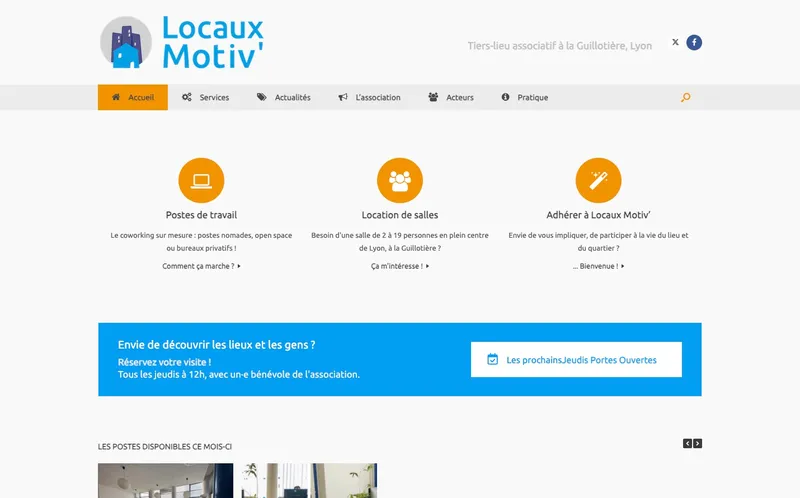Click the Locaux Motiv' logo

tap(182, 42)
